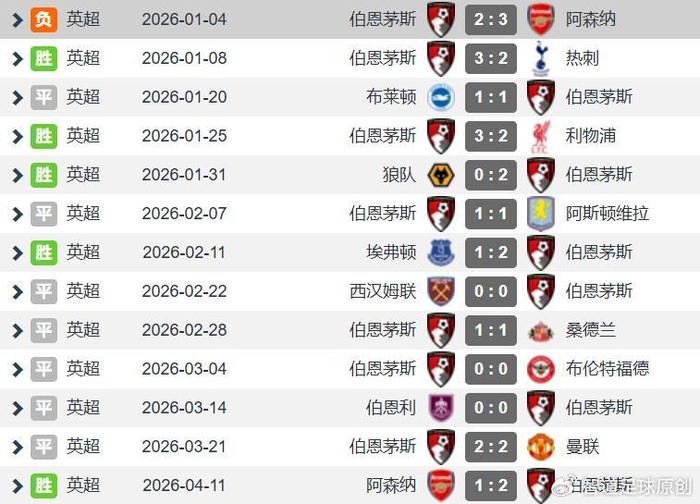Viewport: 700px width, 504px height.
Task: Click the Brentford crest next to 布伦特福德
Action: pos(541,369)
